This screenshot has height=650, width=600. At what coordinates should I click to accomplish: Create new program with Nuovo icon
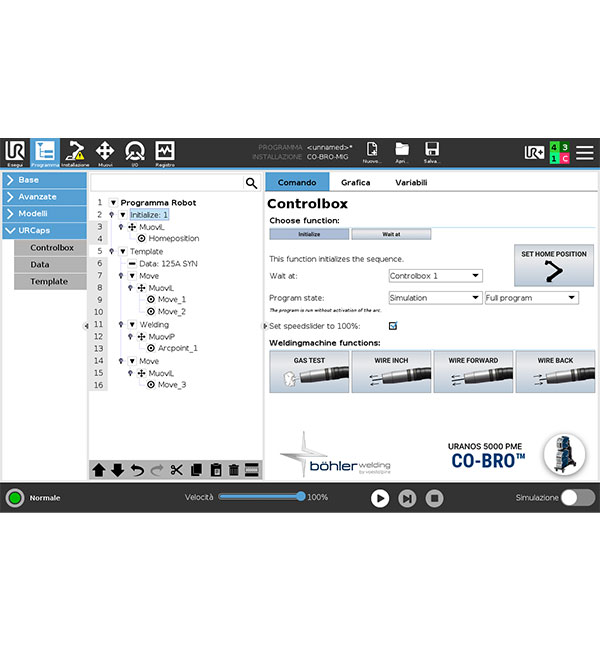coord(372,153)
